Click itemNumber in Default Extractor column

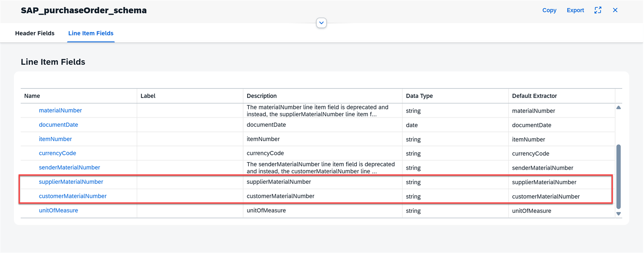click(x=528, y=139)
